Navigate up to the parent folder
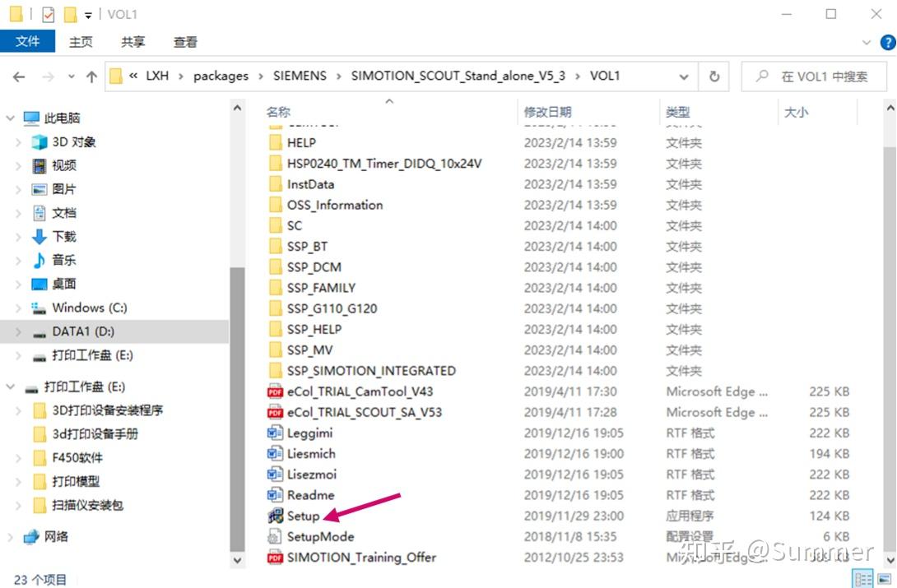The image size is (897, 588). (x=91, y=76)
